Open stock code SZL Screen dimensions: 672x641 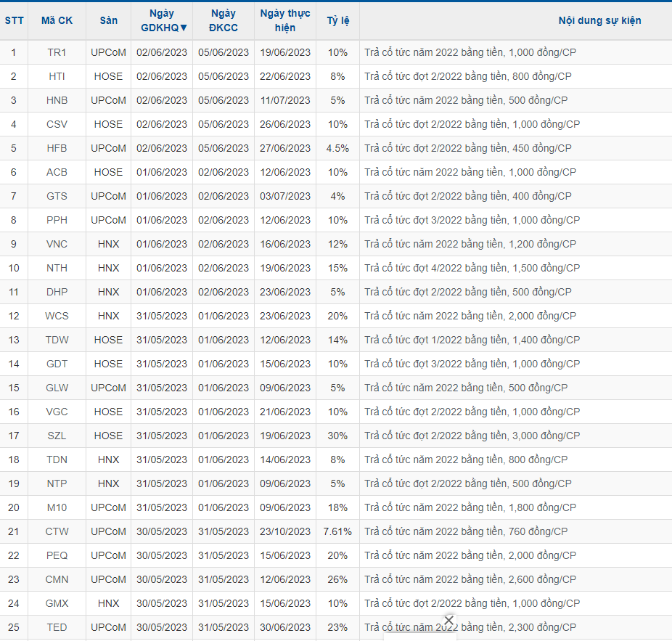pos(57,436)
